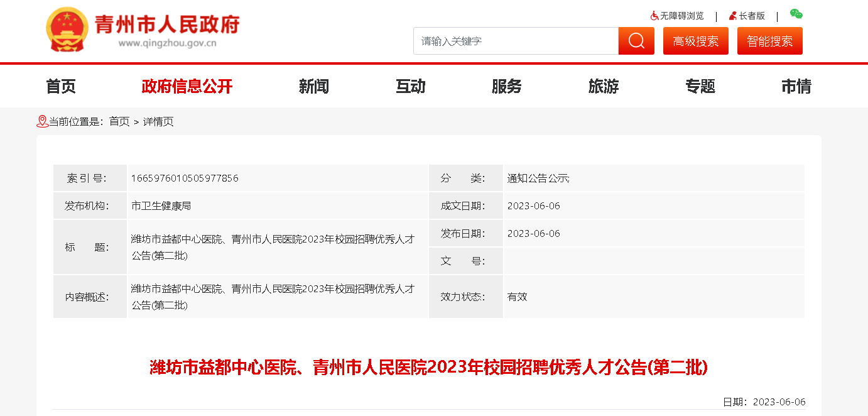Image resolution: width=868 pixels, height=416 pixels.
Task: Open the 市情 navigation item
Action: [796, 86]
